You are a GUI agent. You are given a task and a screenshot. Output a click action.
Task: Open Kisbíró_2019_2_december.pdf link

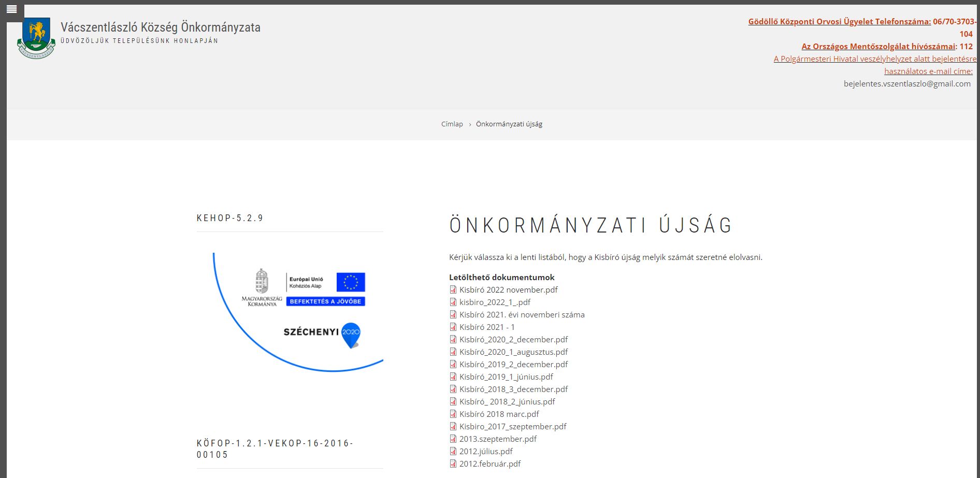514,364
